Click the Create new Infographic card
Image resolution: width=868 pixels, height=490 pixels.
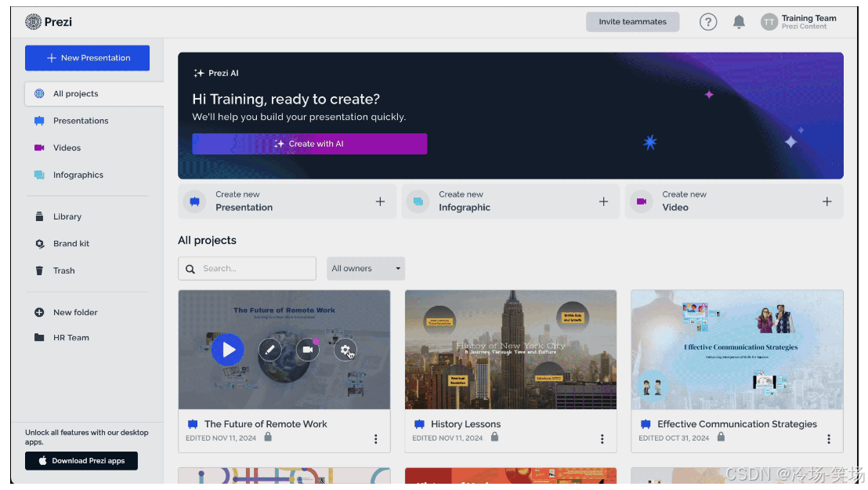pos(511,201)
